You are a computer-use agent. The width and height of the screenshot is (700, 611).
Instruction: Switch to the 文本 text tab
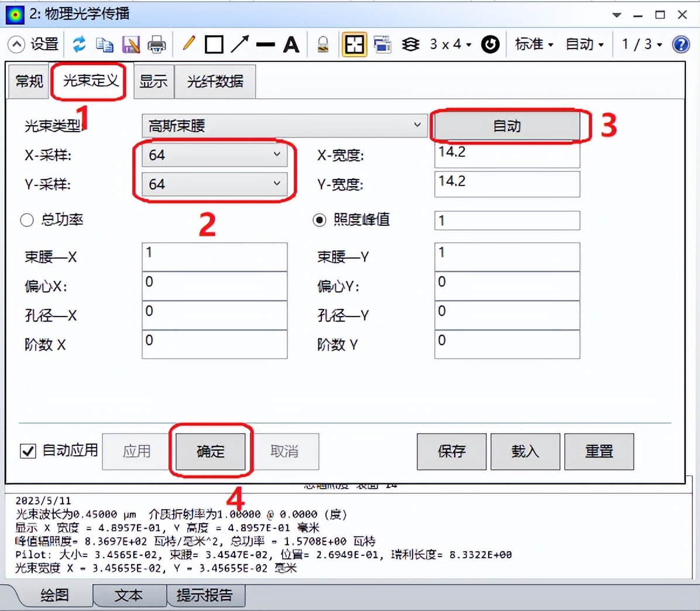point(129,595)
